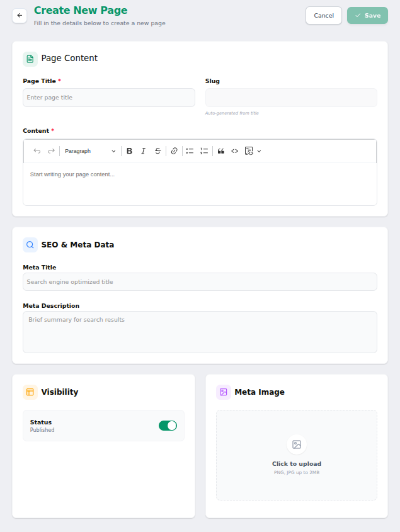Open the code block insert tool
400x532 pixels.
249,151
